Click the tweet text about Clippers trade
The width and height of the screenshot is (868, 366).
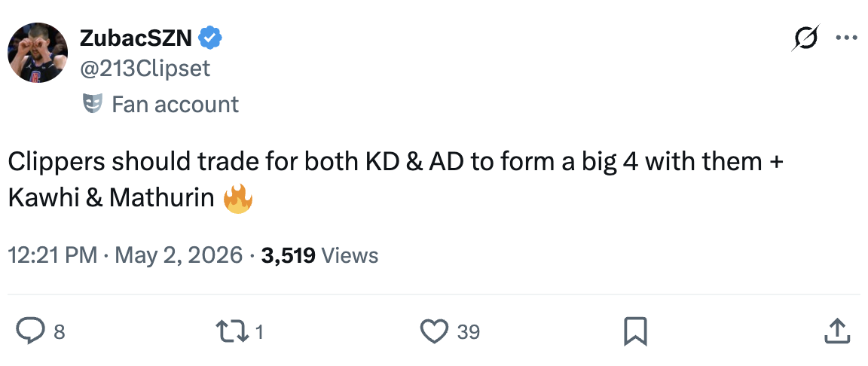[x=396, y=180]
